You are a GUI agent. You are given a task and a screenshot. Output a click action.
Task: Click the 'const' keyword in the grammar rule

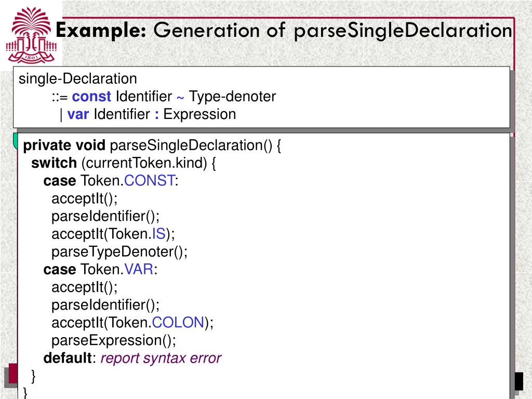[91, 96]
